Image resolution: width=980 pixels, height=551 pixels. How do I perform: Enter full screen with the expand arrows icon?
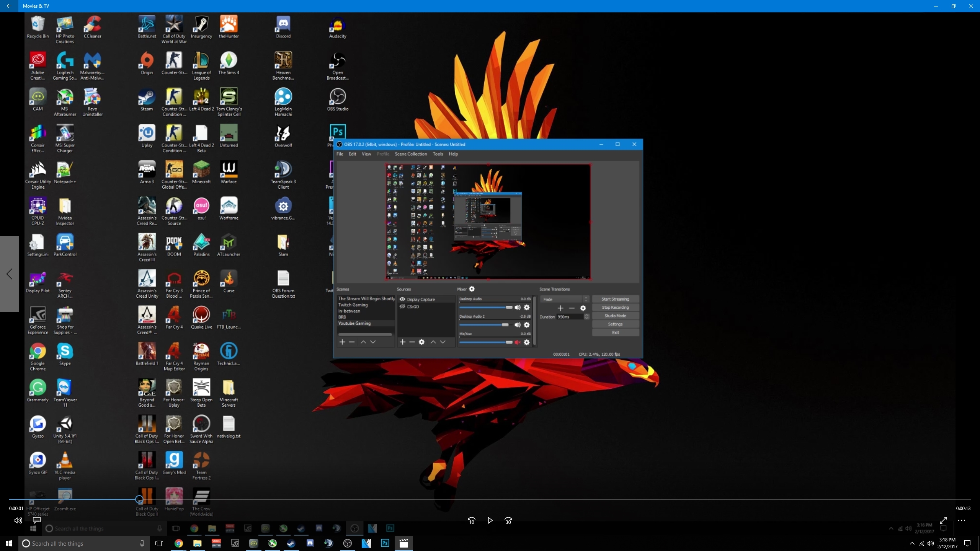[x=943, y=520]
